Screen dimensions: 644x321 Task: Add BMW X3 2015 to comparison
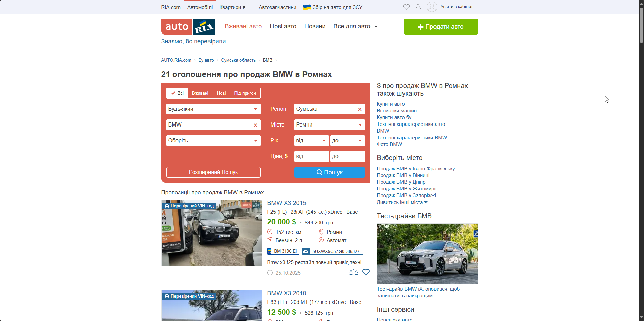354,273
